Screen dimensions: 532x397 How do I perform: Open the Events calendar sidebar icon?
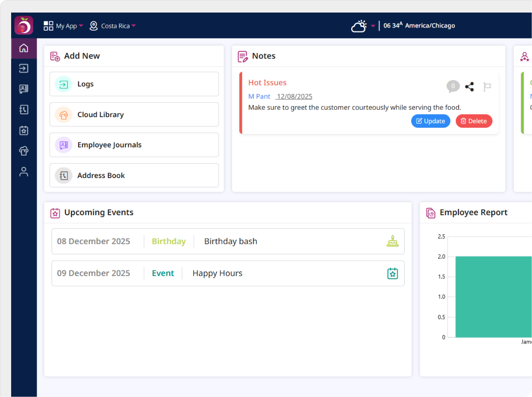tap(24, 130)
